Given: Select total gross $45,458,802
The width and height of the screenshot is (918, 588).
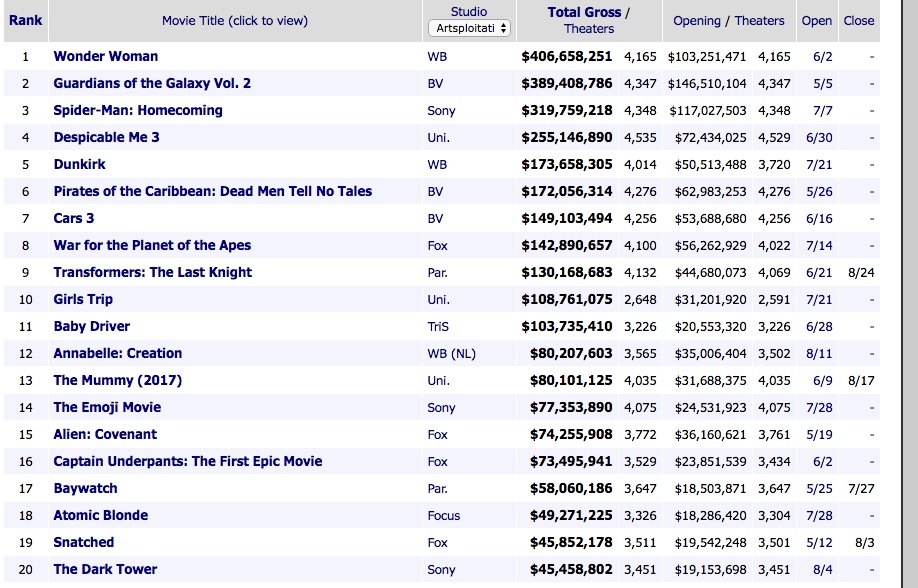Looking at the screenshot, I should tap(571, 569).
